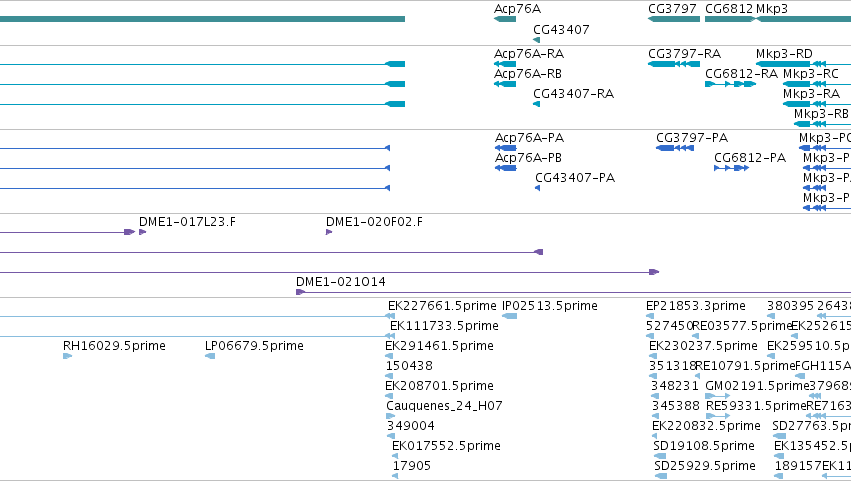851x481 pixels.
Task: Select the CG6812 gene label
Action: pyautogui.click(x=729, y=9)
